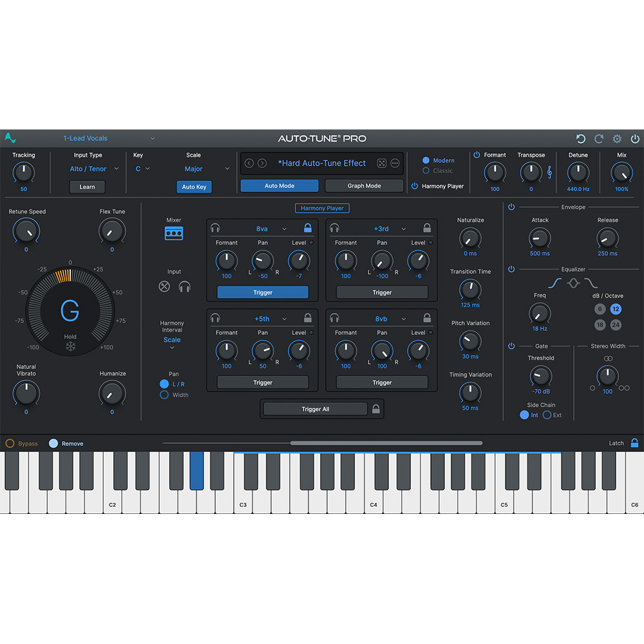The image size is (644, 644).
Task: Click the treble clef Transpose icon
Action: pos(549,173)
